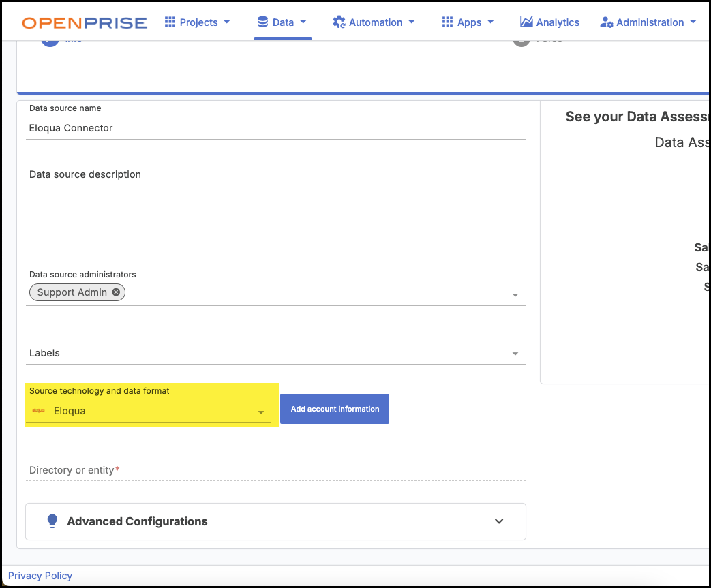Click the Directory or entity field
The width and height of the screenshot is (711, 588).
[275, 470]
